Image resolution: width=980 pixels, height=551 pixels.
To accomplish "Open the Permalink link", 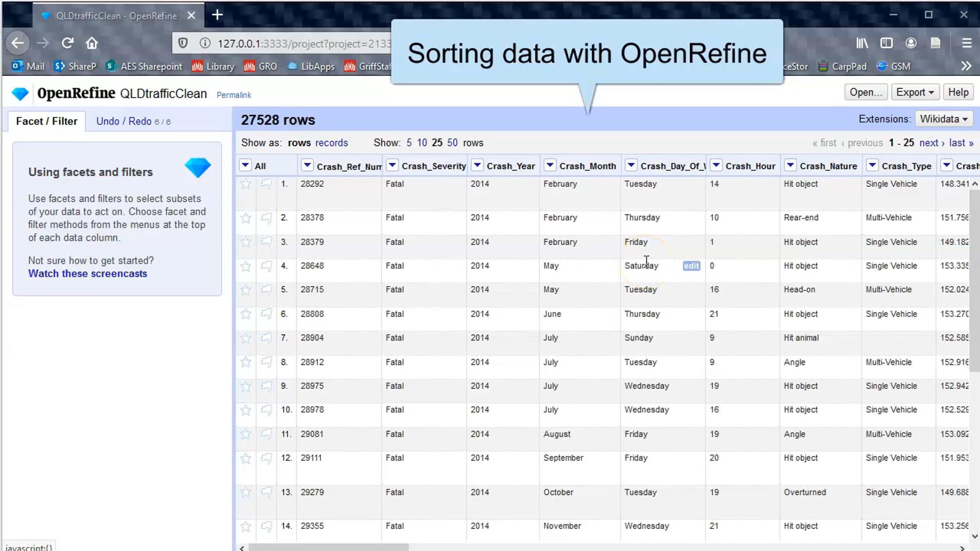I will [234, 95].
